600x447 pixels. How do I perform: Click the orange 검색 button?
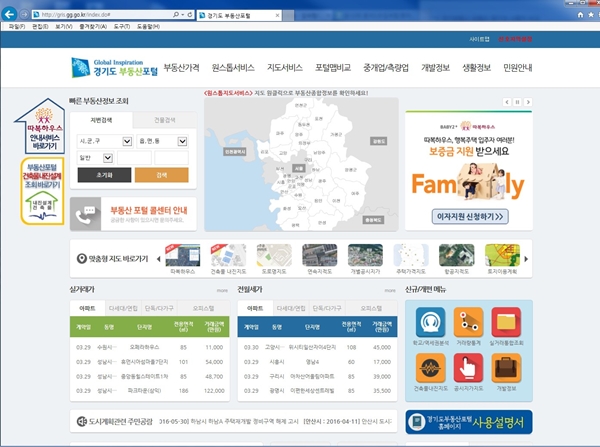coord(161,175)
